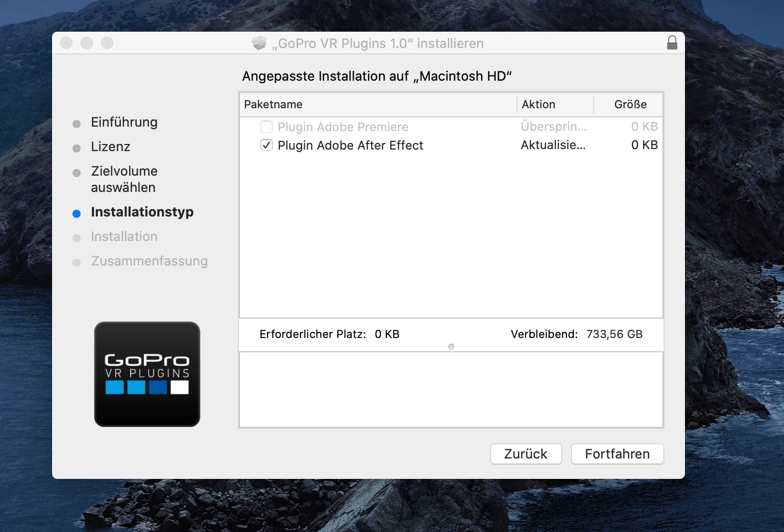Minimize the installer window
This screenshot has height=532, width=784.
(87, 43)
